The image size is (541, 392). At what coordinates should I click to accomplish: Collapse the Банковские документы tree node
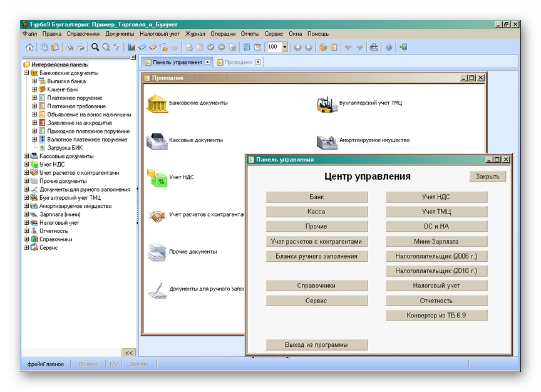pos(26,73)
